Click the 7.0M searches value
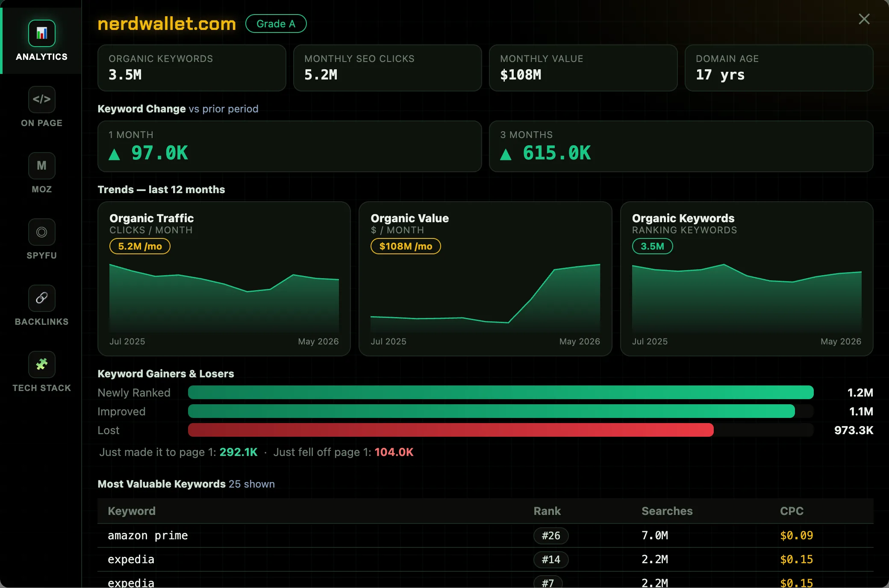Screen dimensions: 889x588 pos(655,535)
